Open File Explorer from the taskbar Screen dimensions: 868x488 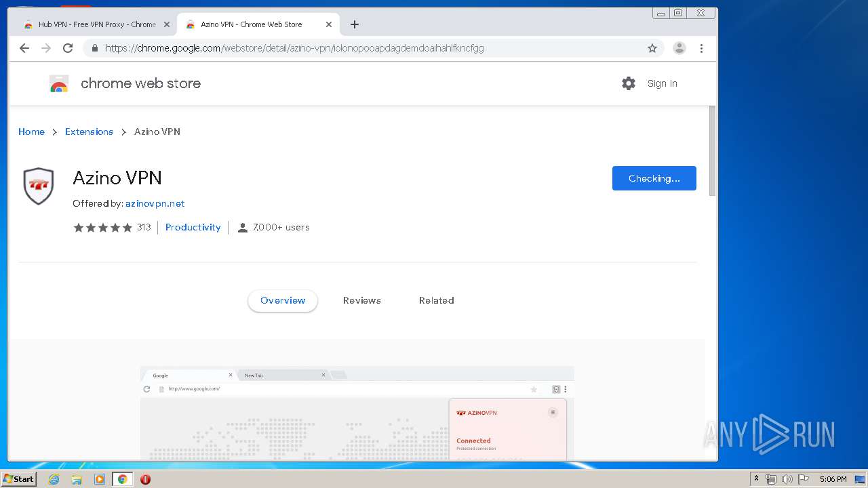pos(77,479)
